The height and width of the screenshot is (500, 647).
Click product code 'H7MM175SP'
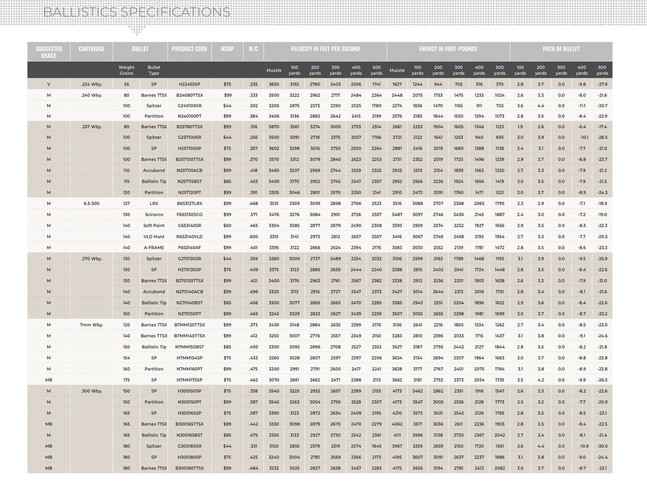click(189, 380)
